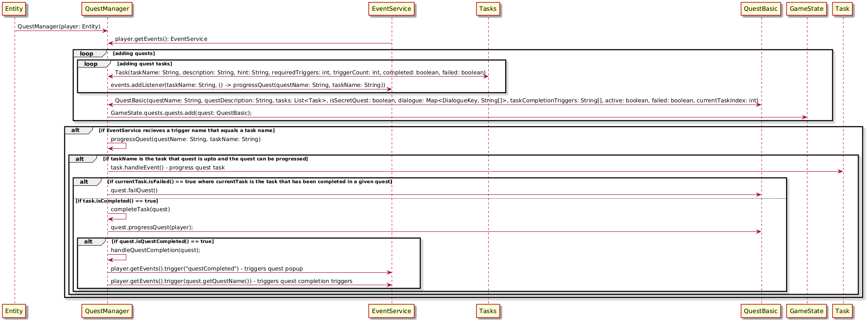The image size is (868, 323).
Task: Click the '[adding quests]' guard text
Action: (x=134, y=54)
